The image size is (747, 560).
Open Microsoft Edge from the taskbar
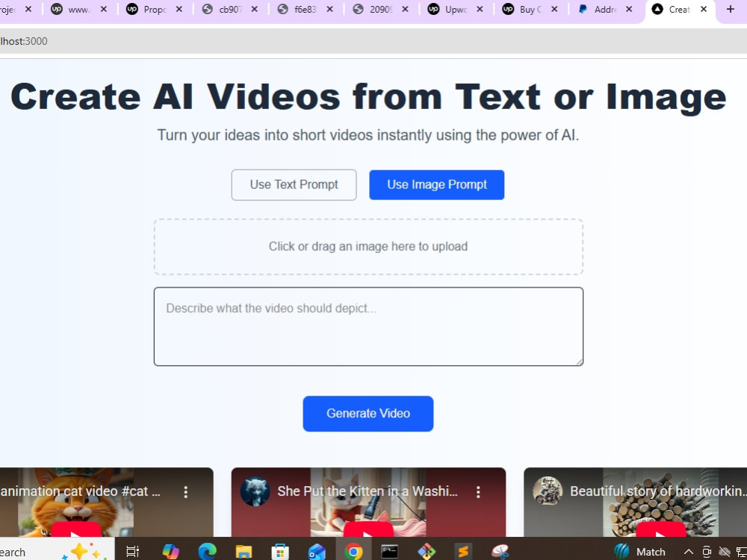[207, 552]
